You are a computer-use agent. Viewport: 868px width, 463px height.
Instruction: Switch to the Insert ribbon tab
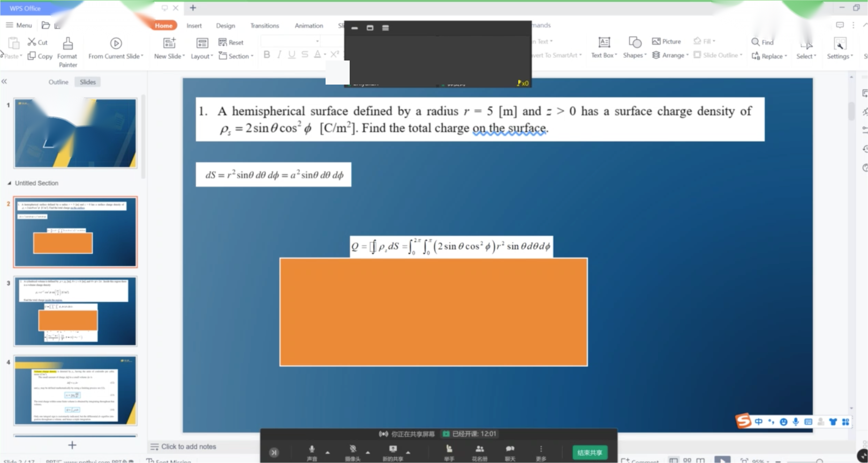(194, 26)
